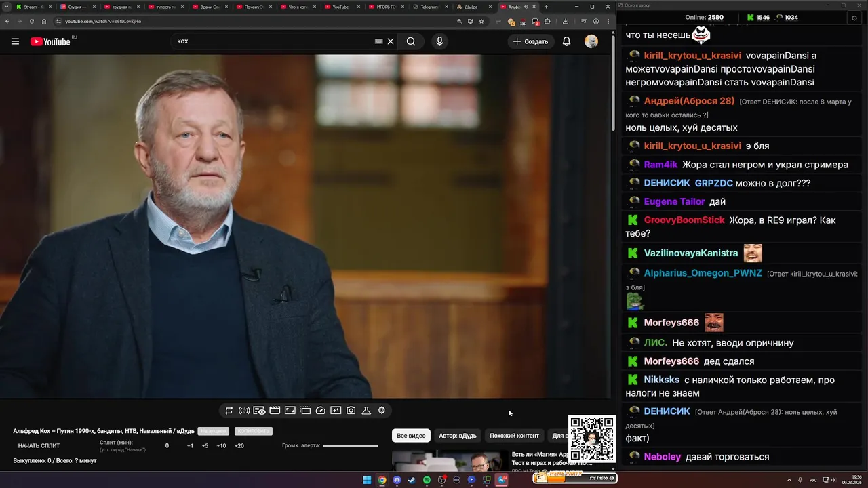The image size is (868, 488).
Task: Open Ram4ik username in chat
Action: (660, 165)
